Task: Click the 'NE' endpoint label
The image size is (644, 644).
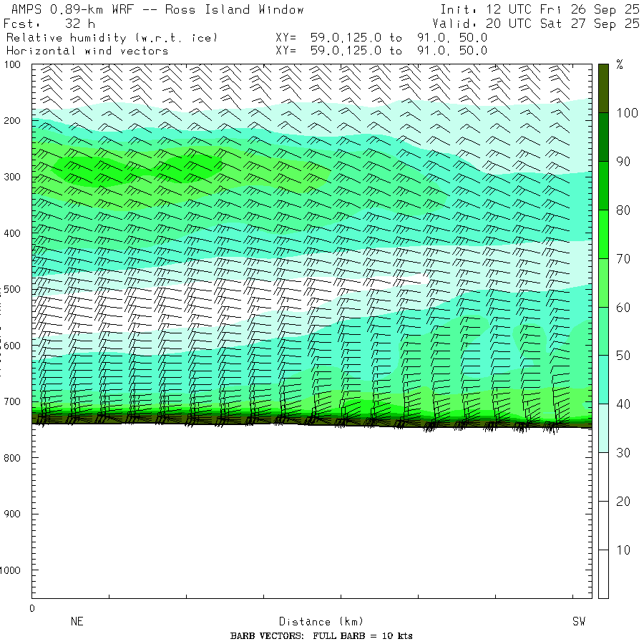Action: pyautogui.click(x=77, y=621)
